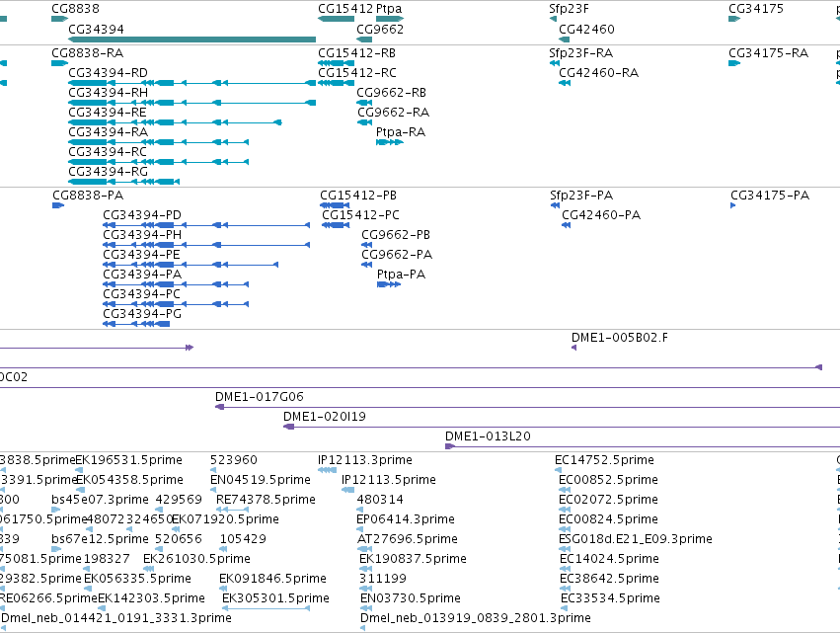840x633 pixels.
Task: Select EST EN04519.5prime
Action: click(x=261, y=480)
